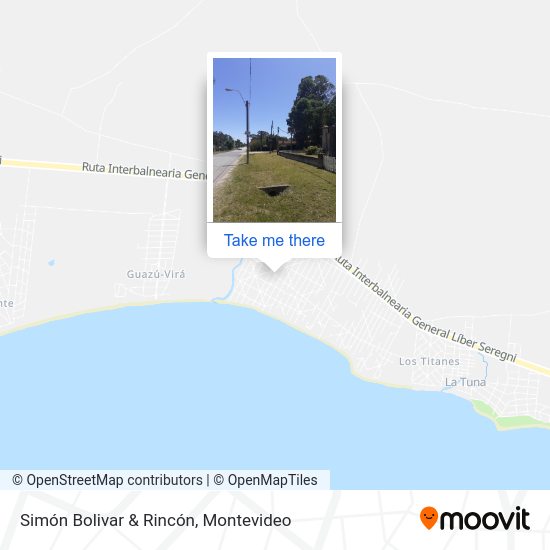Click the General Líber Seregni road label
The image size is (550, 550).
[464, 337]
